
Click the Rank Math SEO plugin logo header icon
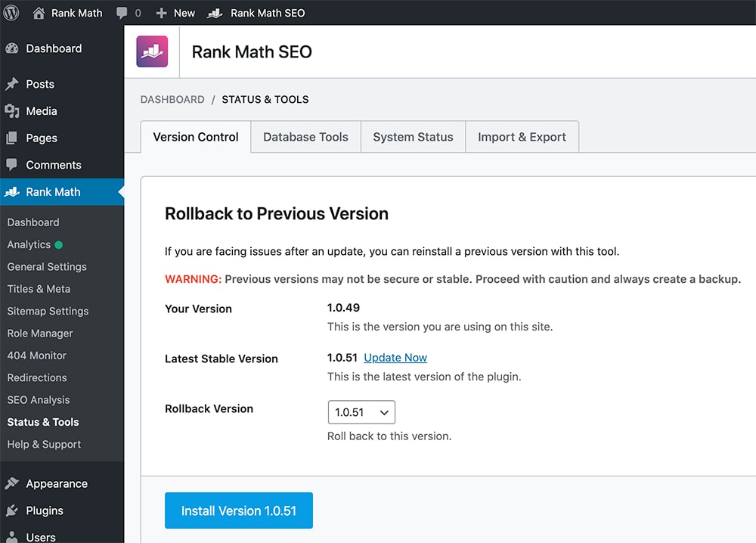pyautogui.click(x=152, y=50)
